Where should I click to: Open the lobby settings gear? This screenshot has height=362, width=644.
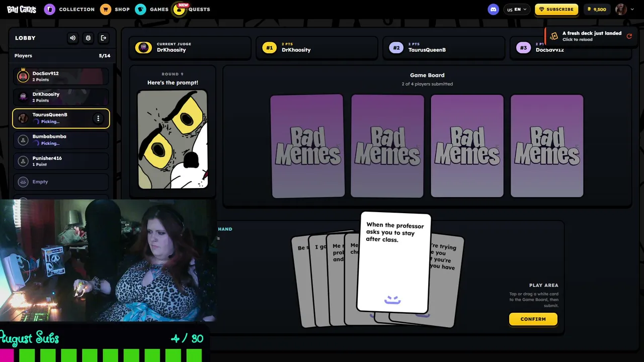coord(88,38)
